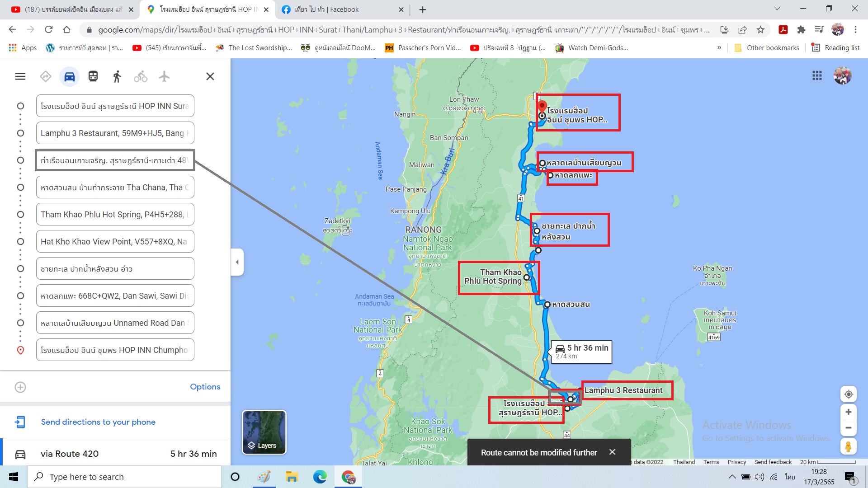Image resolution: width=868 pixels, height=488 pixels.
Task: Switch to the cycling travel mode
Action: click(x=140, y=76)
